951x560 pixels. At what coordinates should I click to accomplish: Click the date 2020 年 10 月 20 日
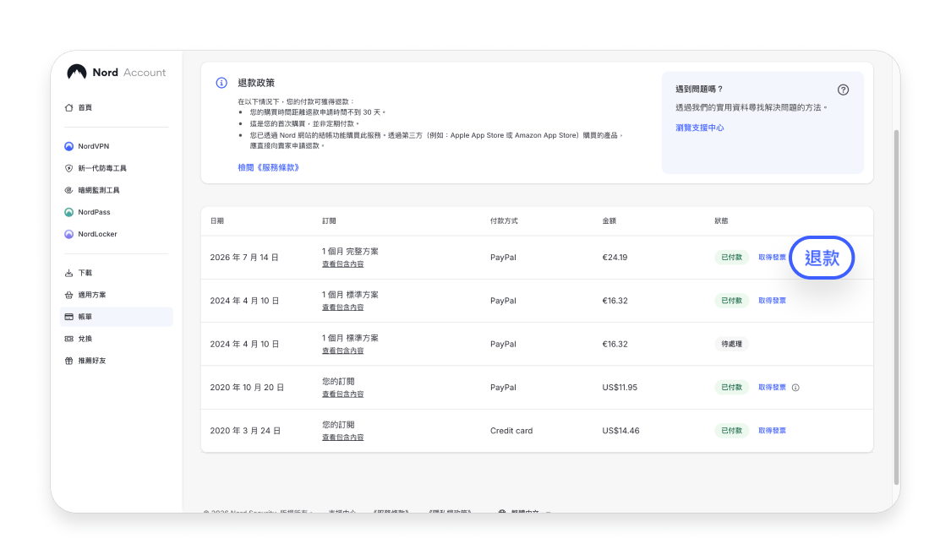point(247,388)
